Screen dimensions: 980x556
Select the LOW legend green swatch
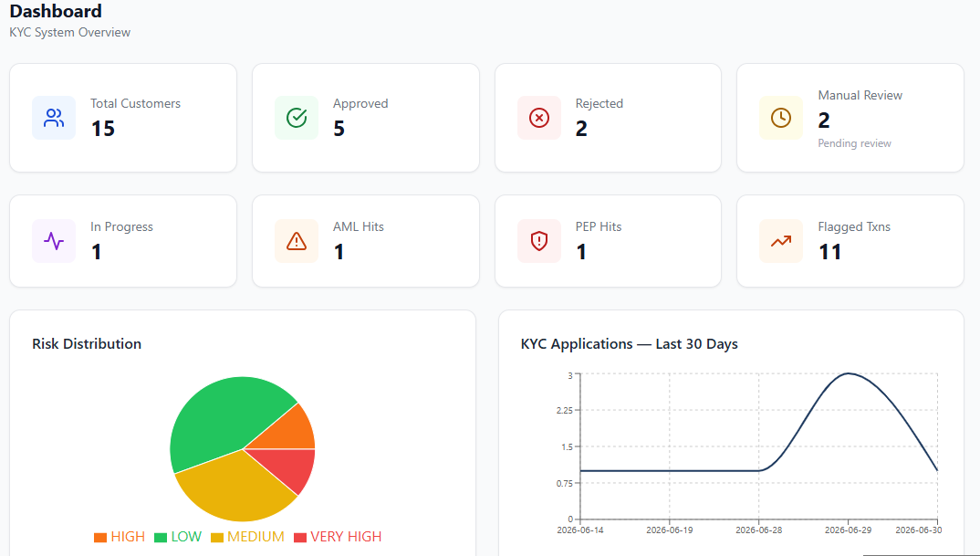point(161,537)
